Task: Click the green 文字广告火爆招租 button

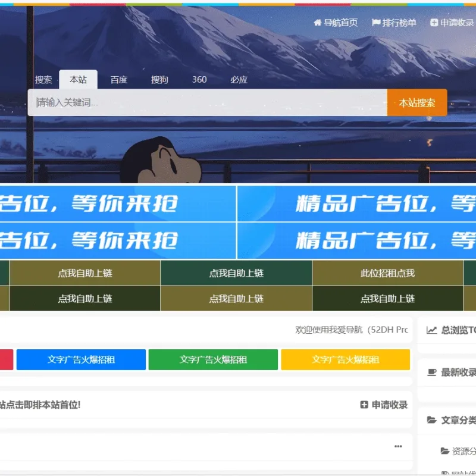Action: pos(213,360)
